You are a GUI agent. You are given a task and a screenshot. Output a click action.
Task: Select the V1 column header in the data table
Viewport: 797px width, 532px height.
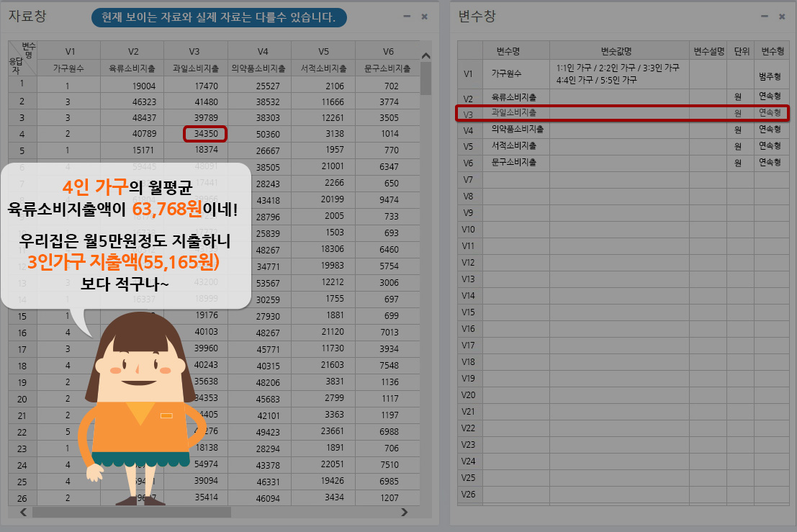click(68, 51)
